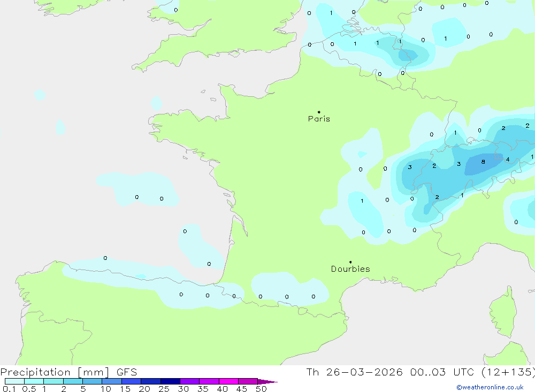Click the Paris city label
The height and width of the screenshot is (392, 535).
tap(319, 119)
